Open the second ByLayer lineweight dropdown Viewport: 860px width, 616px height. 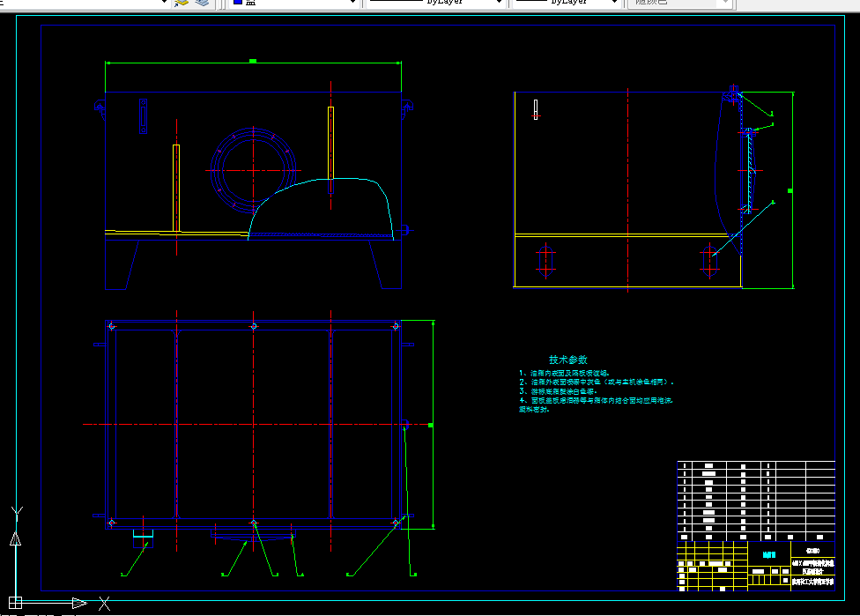615,3
